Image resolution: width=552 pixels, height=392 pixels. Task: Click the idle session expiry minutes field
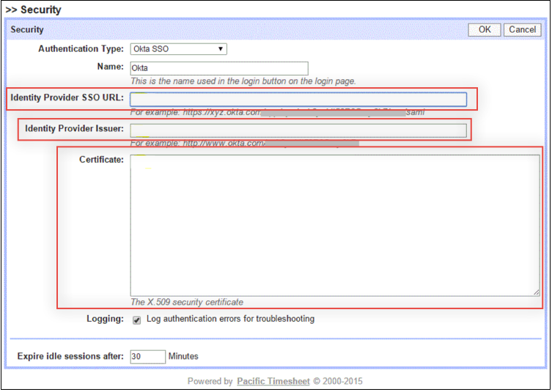coord(147,357)
